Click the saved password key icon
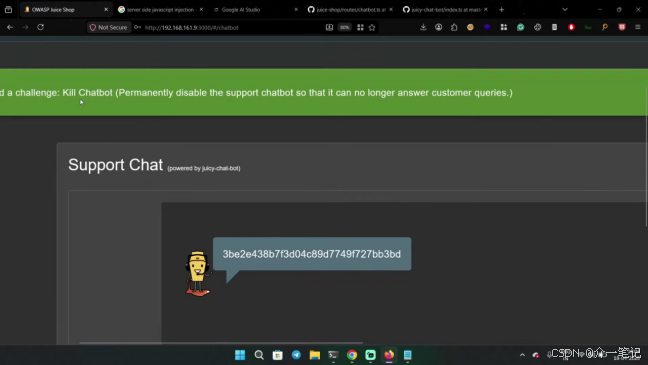This screenshot has width=648, height=365. click(x=137, y=27)
